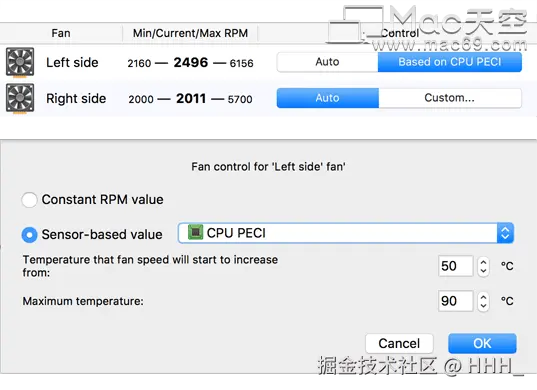Screen dimensions: 537x390
Task: Select the Constant RPM value radio button
Action: [29, 200]
